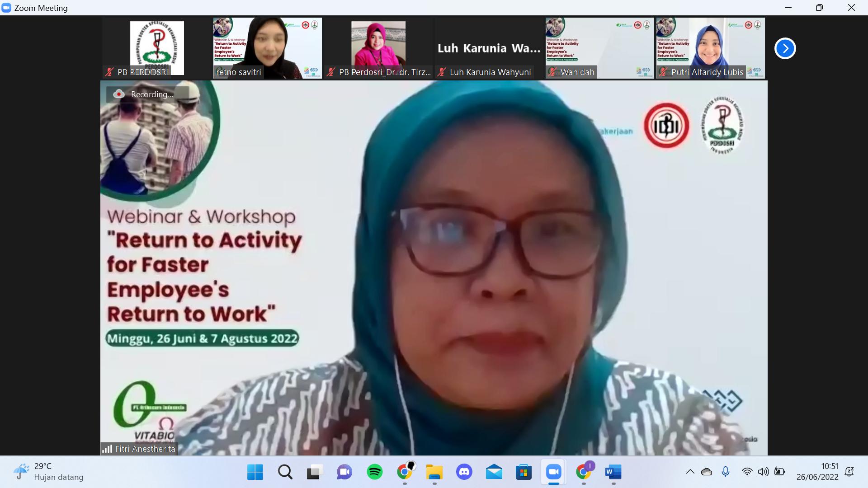Screen dimensions: 868x488
Task: Open the Wi-Fi network tray icon
Action: [x=747, y=472]
